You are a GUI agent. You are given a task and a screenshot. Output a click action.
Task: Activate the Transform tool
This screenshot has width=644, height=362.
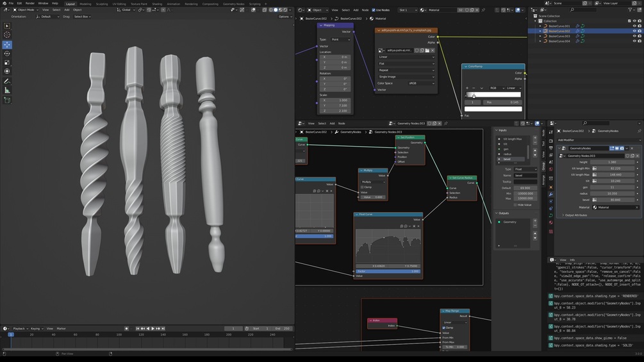pos(7,71)
